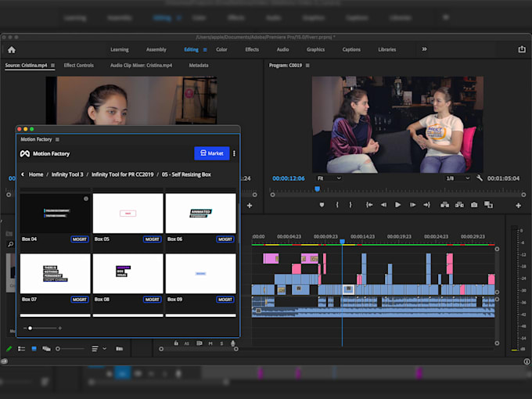Open Program: C0019 panel menu
Image resolution: width=532 pixels, height=399 pixels.
(307, 65)
